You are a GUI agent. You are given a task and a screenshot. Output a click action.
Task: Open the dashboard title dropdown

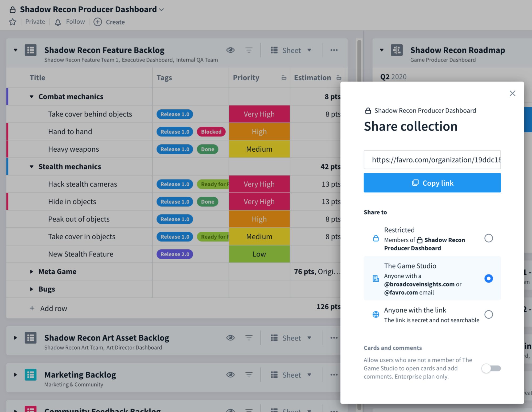point(162,9)
